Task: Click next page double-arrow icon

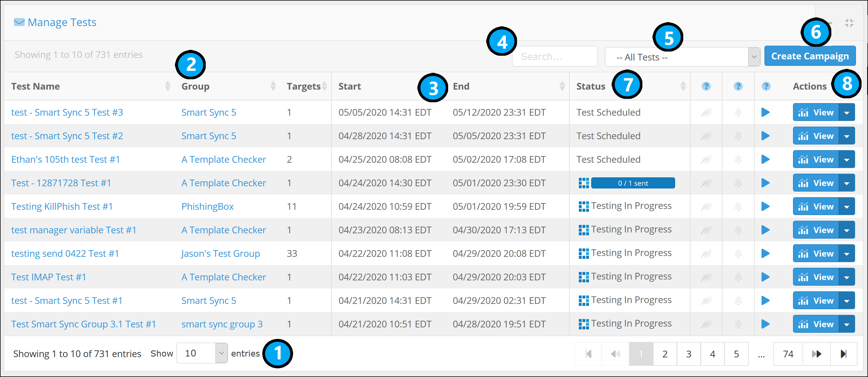Action: pos(816,354)
